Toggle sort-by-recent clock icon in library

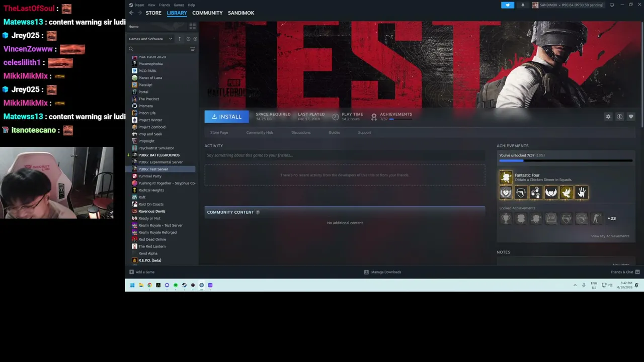tap(188, 39)
